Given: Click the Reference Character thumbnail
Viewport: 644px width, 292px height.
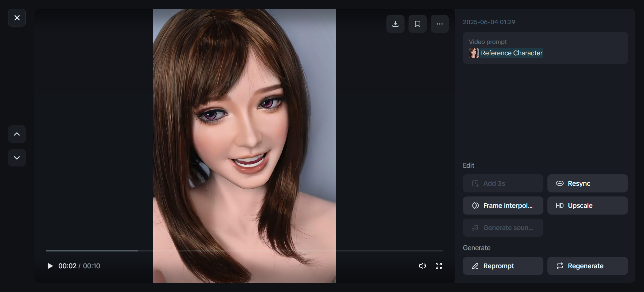Looking at the screenshot, I should point(474,53).
